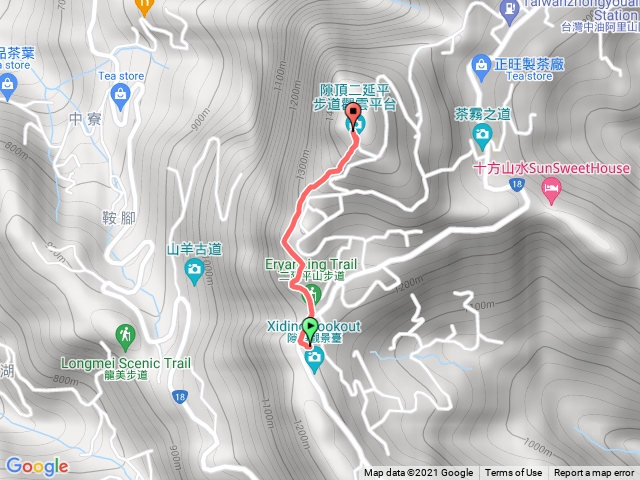Open the Xiding Lookout camera pin

tap(314, 360)
